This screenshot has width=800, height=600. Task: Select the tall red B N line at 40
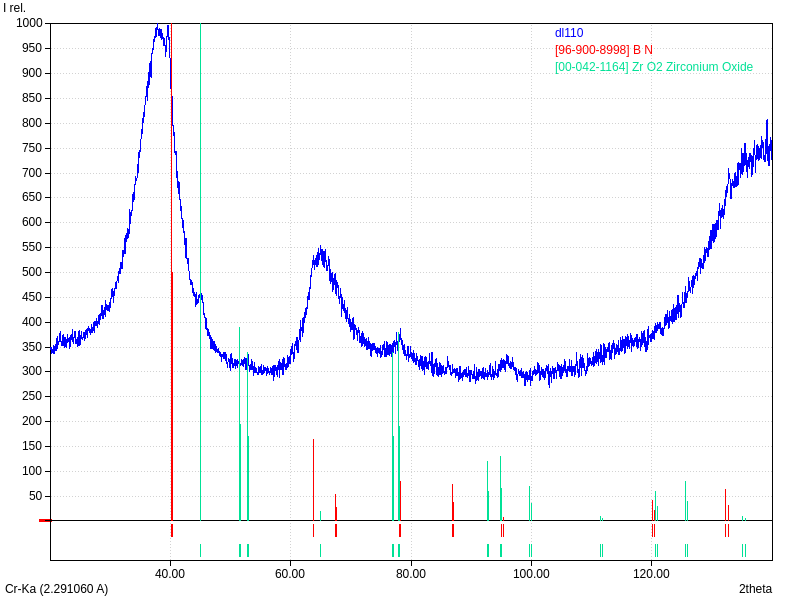click(x=172, y=400)
